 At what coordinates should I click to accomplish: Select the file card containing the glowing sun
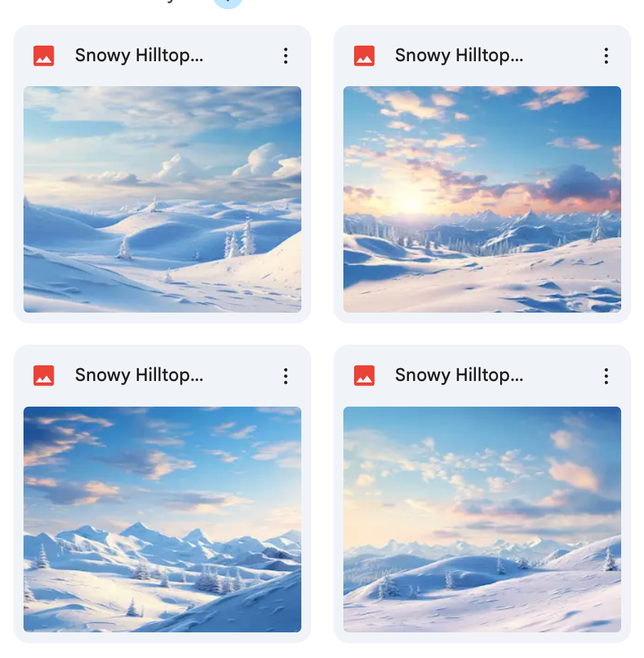(482, 174)
